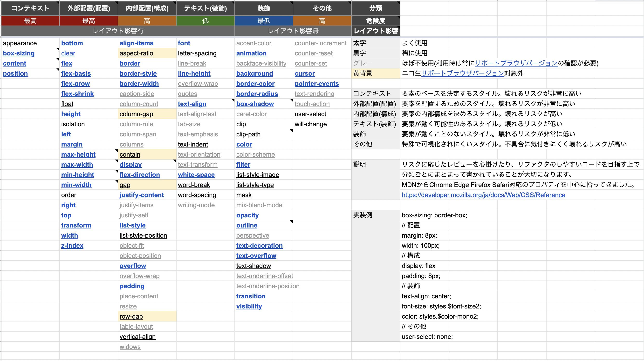
Task: Open the justify-content property link
Action: (x=142, y=195)
